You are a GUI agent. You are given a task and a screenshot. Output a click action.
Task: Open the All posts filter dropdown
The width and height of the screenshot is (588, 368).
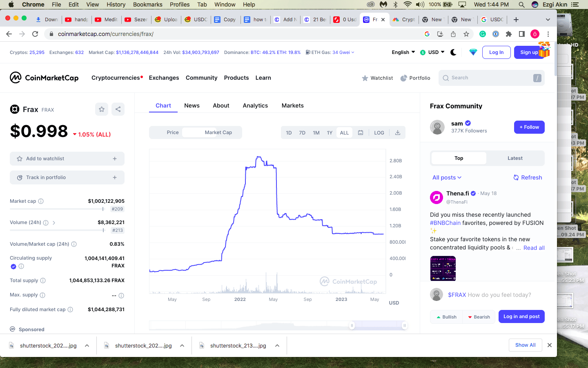447,177
